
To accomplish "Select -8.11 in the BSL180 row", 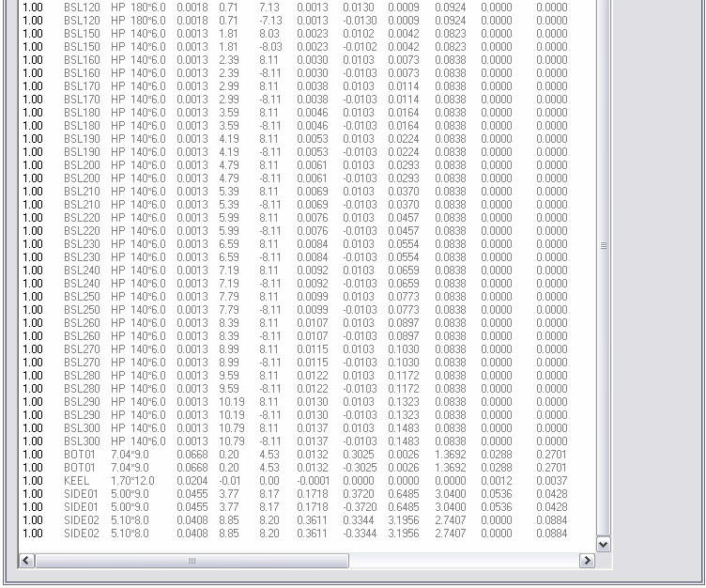I will [270, 126].
